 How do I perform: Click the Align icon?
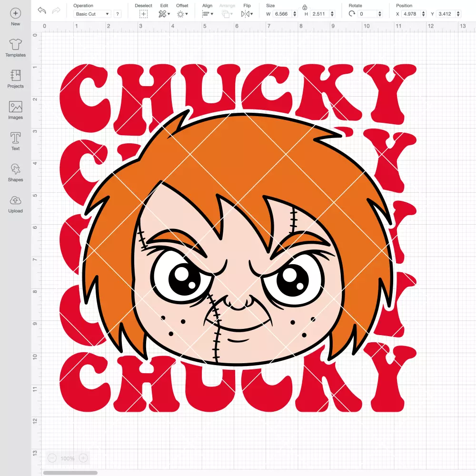pos(206,14)
